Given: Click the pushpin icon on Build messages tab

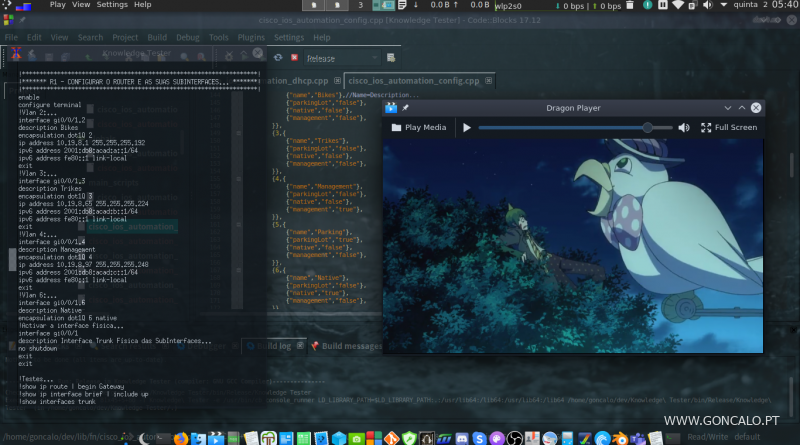Looking at the screenshot, I should 314,346.
